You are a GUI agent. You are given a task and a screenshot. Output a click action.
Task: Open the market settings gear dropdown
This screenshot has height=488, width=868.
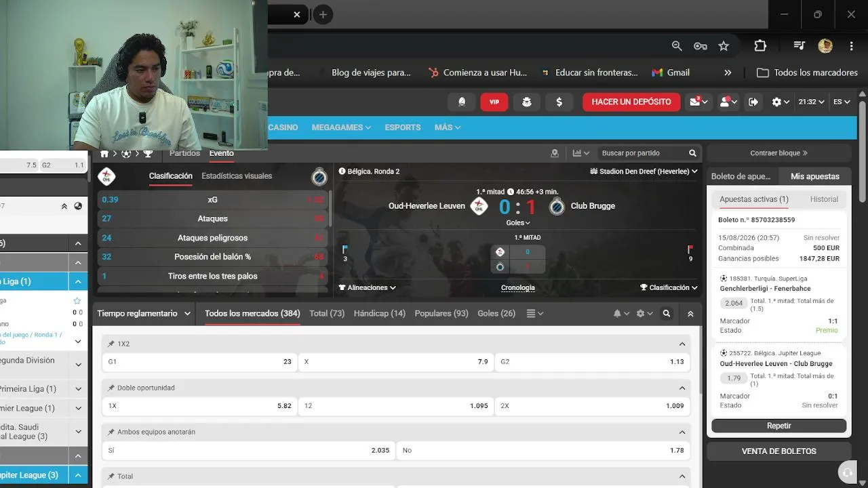(x=645, y=314)
